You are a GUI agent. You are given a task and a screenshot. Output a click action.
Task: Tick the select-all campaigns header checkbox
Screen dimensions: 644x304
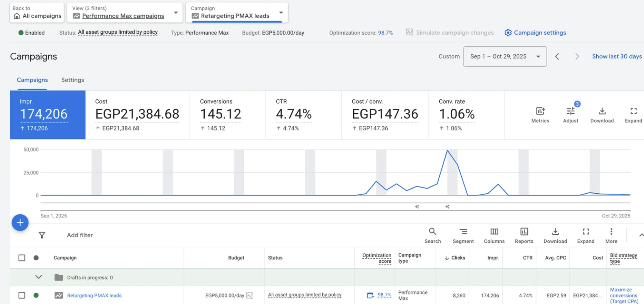pyautogui.click(x=22, y=258)
